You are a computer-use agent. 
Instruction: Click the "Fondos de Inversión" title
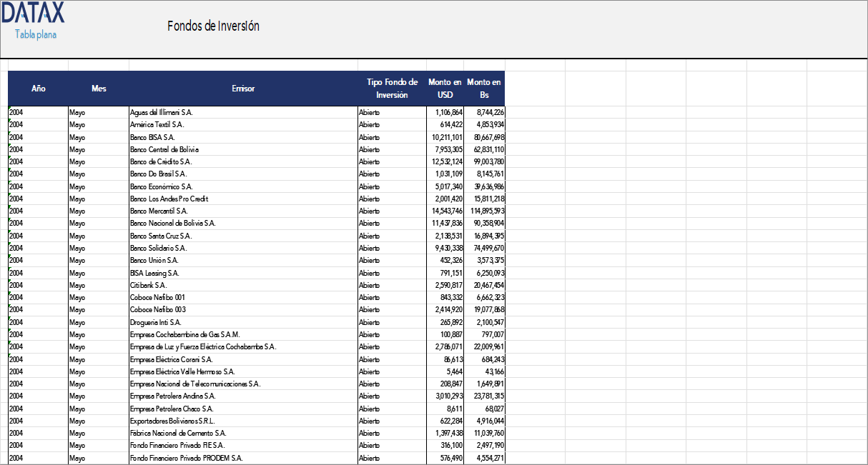[212, 26]
